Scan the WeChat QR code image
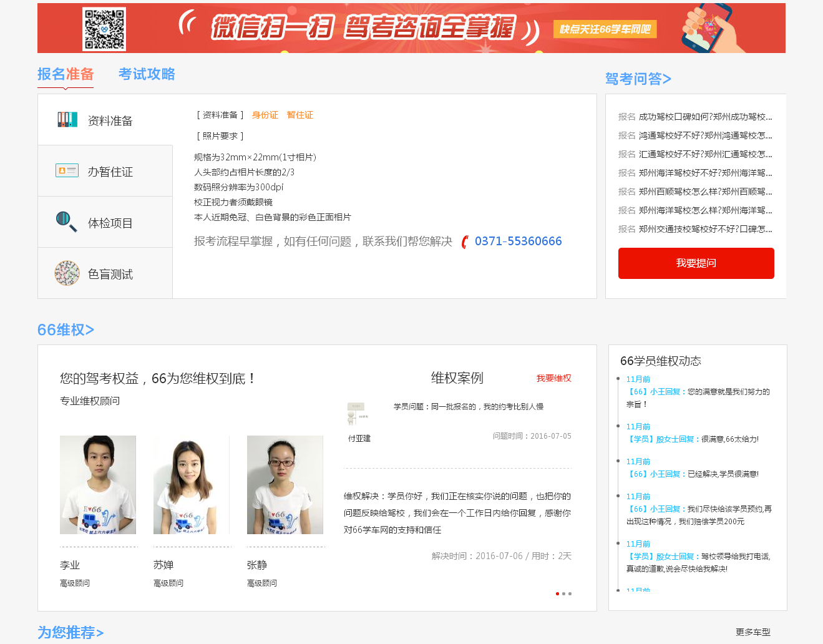Viewport: 823px width, 644px height. 105,27
